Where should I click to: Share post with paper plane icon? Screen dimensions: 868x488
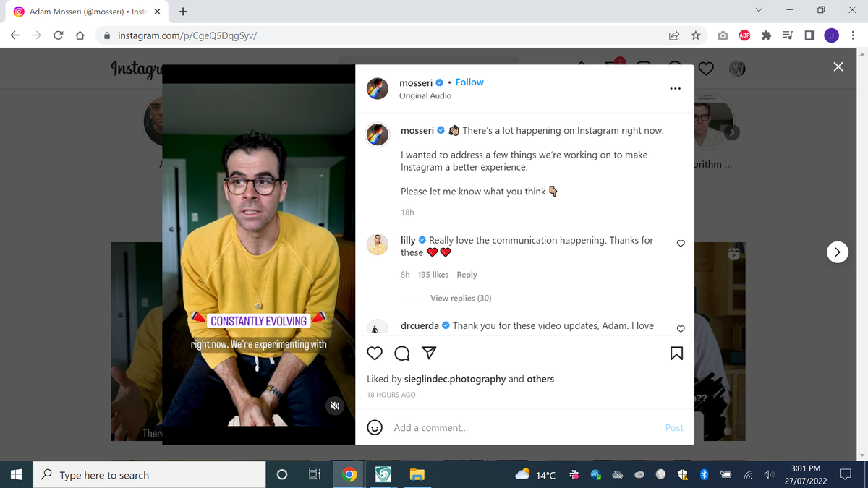[428, 353]
